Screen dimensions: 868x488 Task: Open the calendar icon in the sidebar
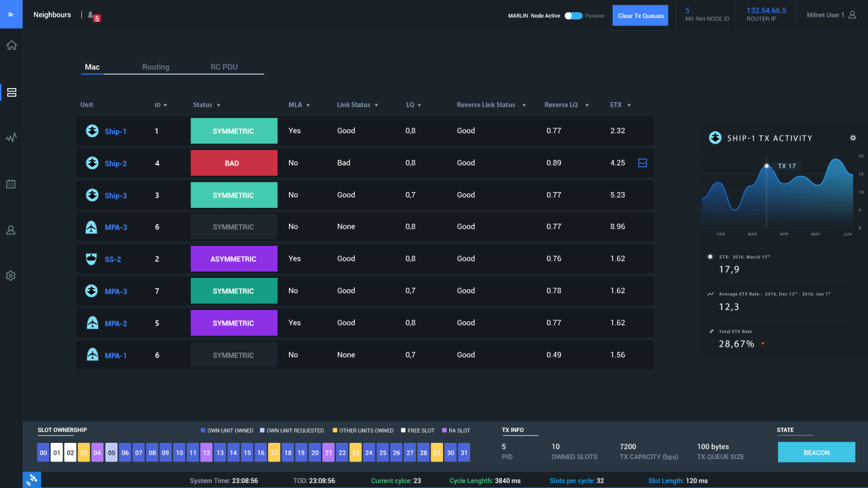click(x=11, y=184)
